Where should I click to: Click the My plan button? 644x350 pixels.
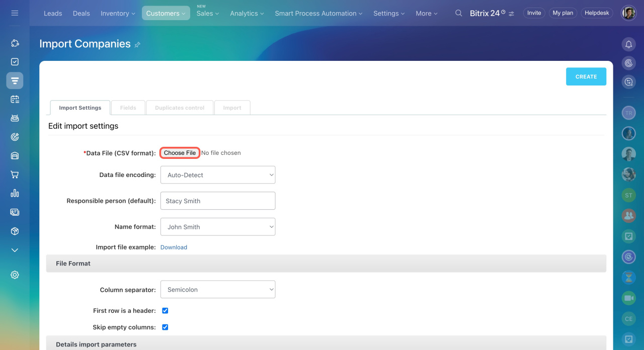click(563, 13)
